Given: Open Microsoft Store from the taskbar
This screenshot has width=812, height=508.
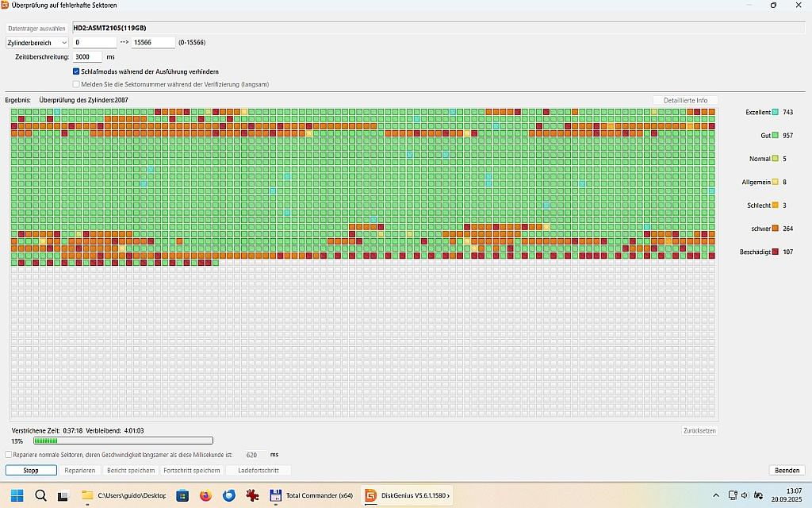Looking at the screenshot, I should [x=182, y=495].
